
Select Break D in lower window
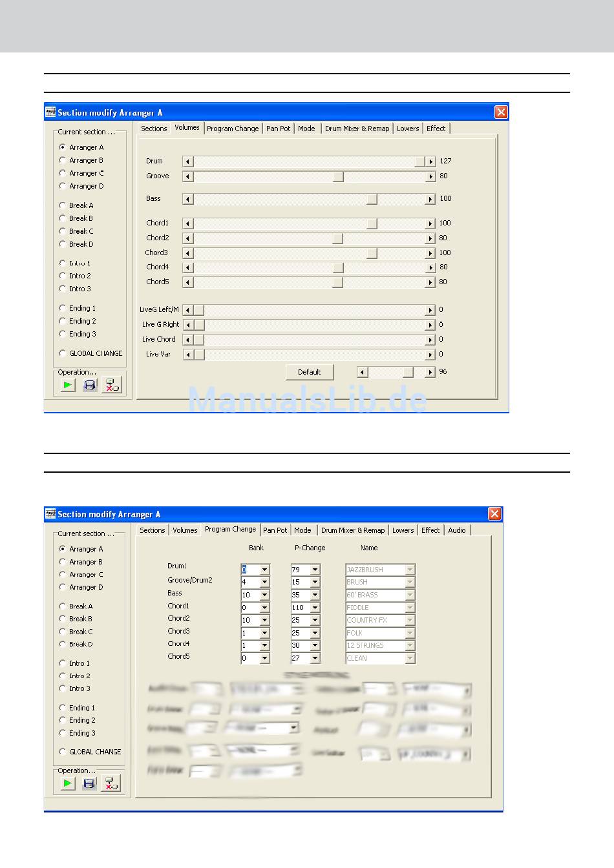(x=63, y=644)
